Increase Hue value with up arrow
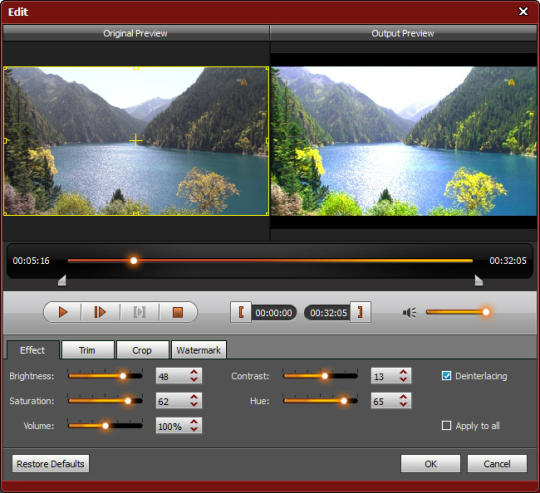Viewport: 540px width, 493px height. pos(403,397)
